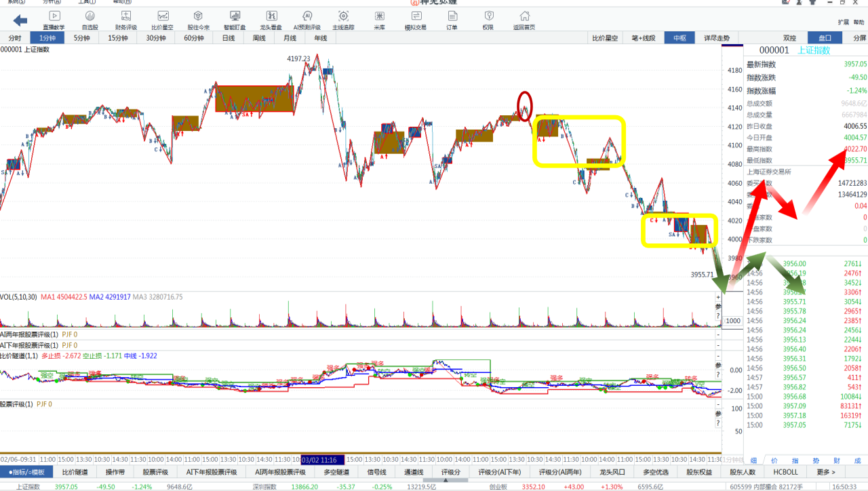Click the 双控 button
This screenshot has width=868, height=491.
tap(790, 38)
